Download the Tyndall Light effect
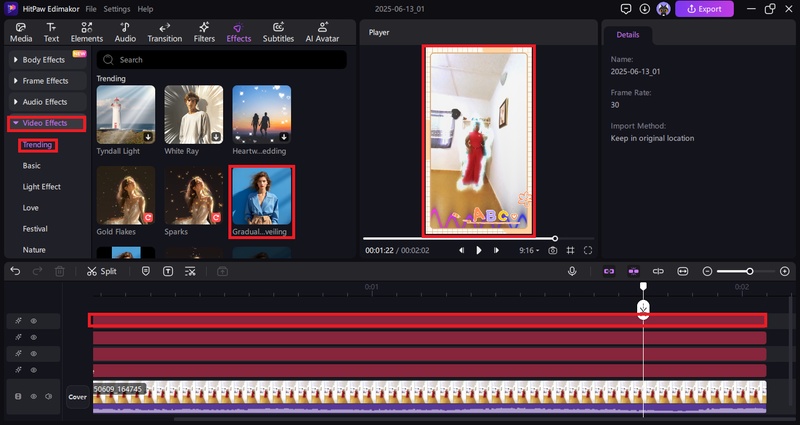Viewport: 800px width, 425px height. point(148,137)
